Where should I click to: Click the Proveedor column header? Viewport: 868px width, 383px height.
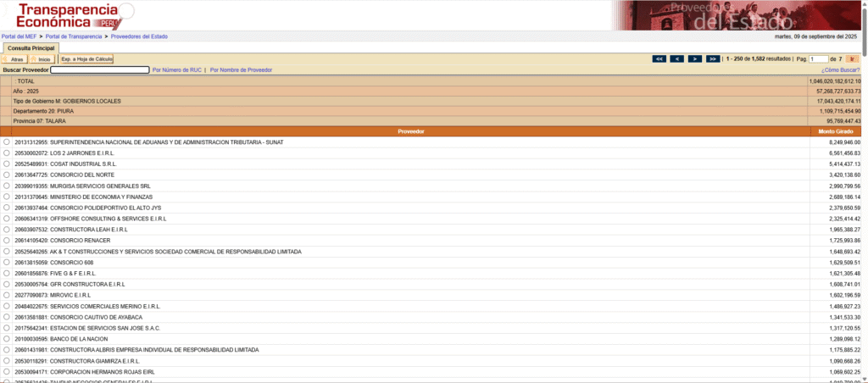(x=411, y=131)
